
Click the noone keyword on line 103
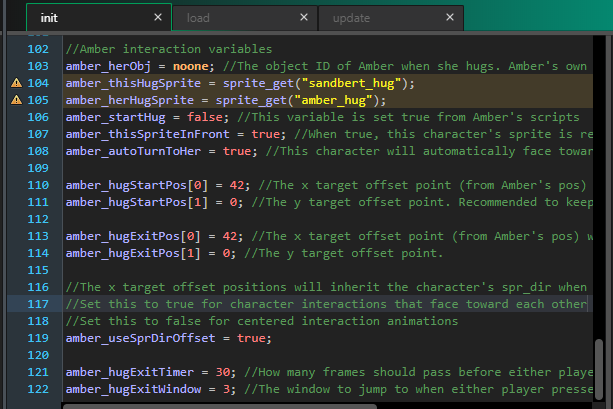[191, 66]
